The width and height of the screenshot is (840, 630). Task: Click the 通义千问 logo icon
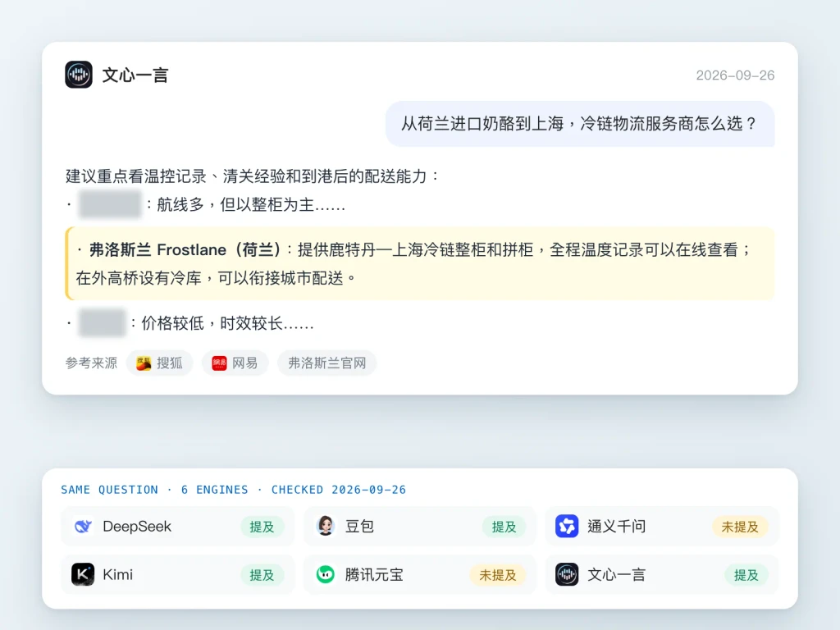coord(567,526)
